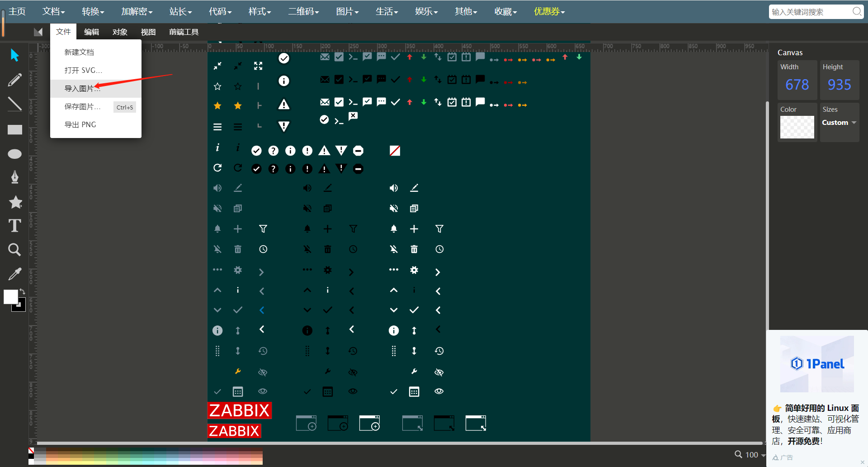This screenshot has height=467, width=868.
Task: Click the no-color swatch at palette start
Action: point(31,451)
